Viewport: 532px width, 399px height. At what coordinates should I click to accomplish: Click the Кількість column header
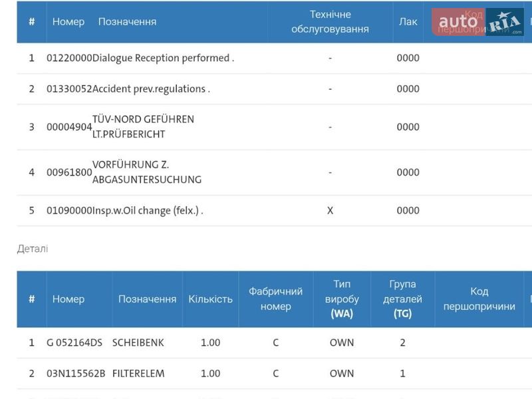click(x=210, y=299)
